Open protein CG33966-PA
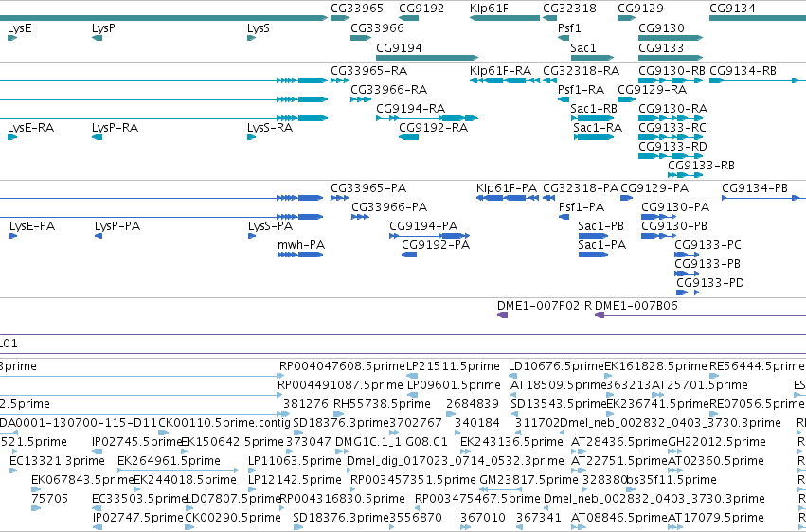The height and width of the screenshot is (532, 806). pos(389,207)
